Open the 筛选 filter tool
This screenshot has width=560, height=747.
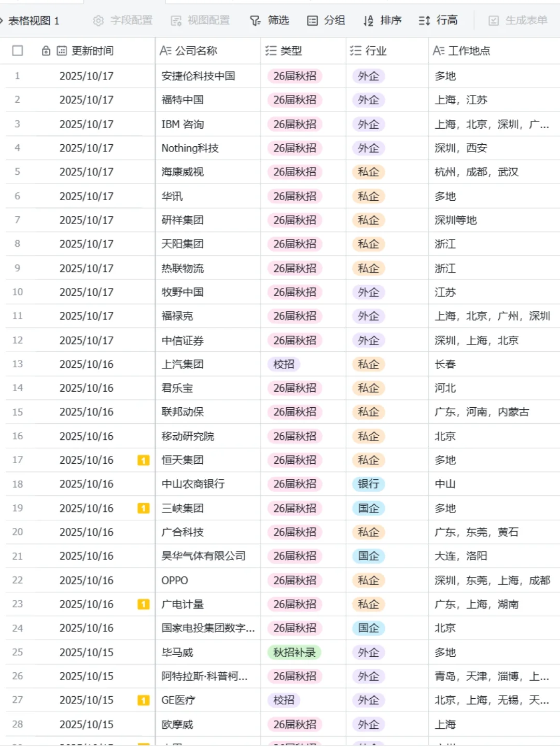(269, 20)
